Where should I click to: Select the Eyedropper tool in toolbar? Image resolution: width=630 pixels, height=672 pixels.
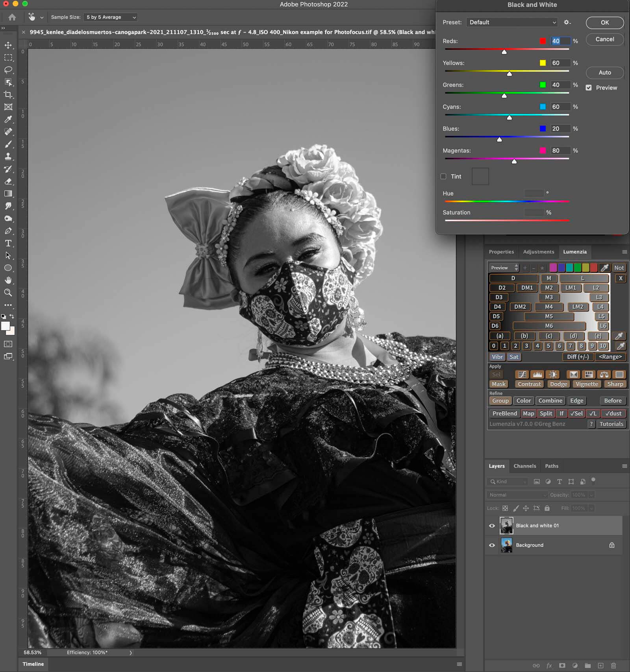pyautogui.click(x=8, y=119)
